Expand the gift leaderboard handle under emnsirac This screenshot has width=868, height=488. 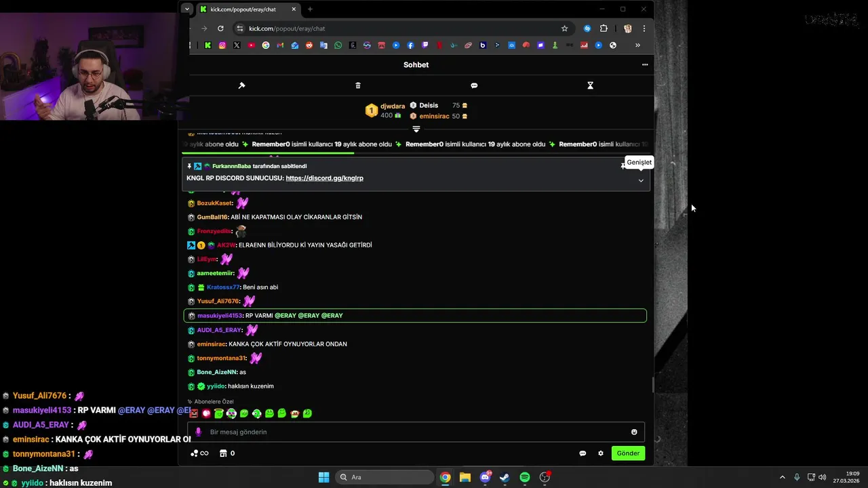pyautogui.click(x=416, y=129)
